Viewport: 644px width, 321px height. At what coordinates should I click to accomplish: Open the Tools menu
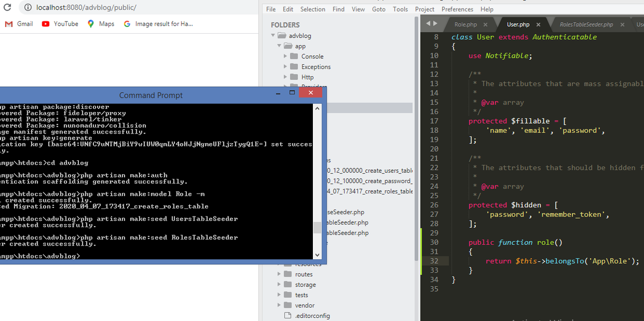click(x=400, y=9)
